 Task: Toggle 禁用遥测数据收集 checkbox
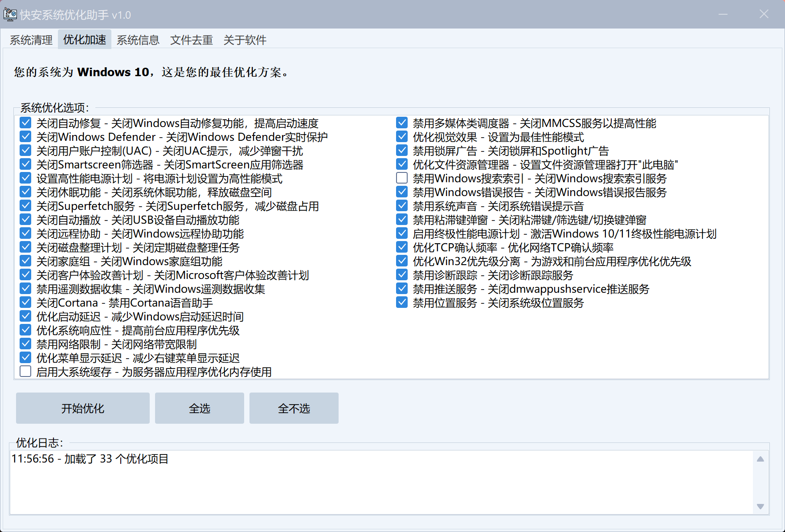26,289
